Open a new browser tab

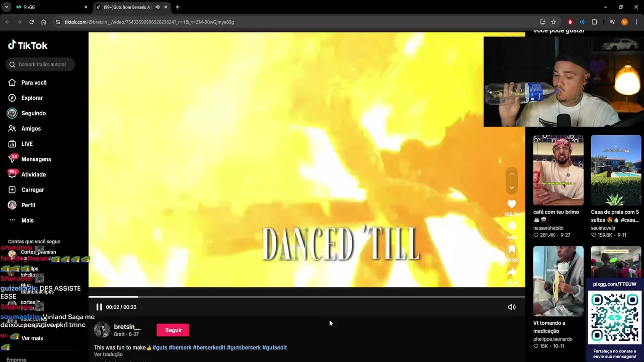178,7
